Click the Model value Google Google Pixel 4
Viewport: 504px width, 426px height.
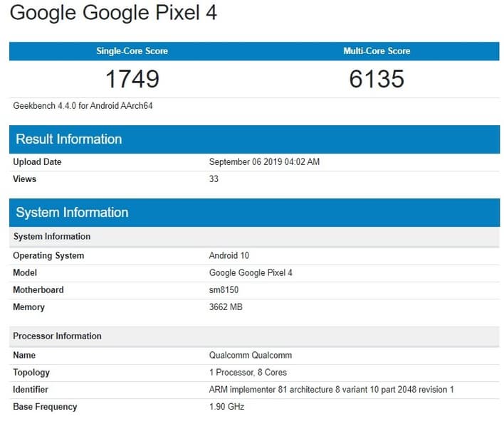tap(251, 272)
